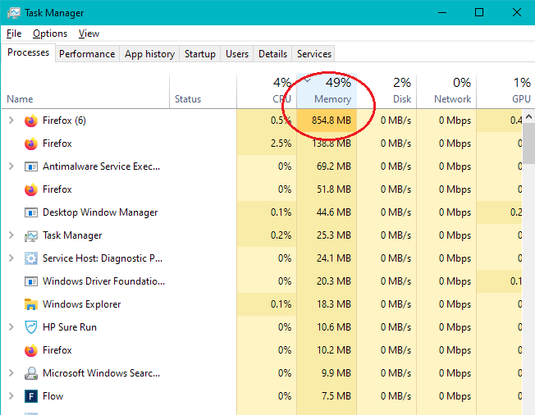Click the Desktop Window Manager icon
The width and height of the screenshot is (535, 415).
(31, 213)
